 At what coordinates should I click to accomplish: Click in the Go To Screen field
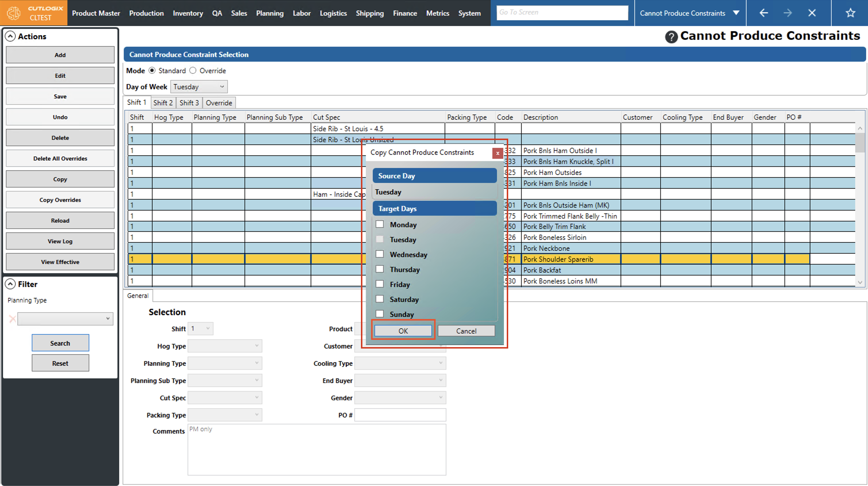[x=562, y=12]
